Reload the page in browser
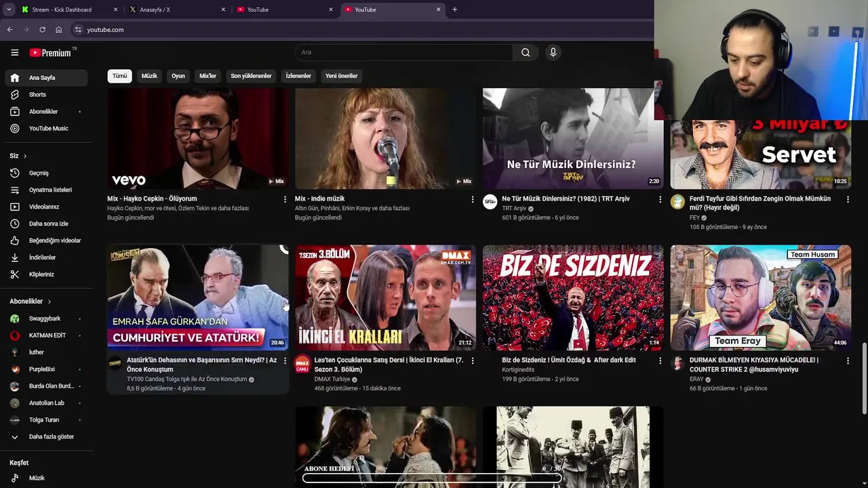Image resolution: width=868 pixels, height=488 pixels. pyautogui.click(x=42, y=30)
